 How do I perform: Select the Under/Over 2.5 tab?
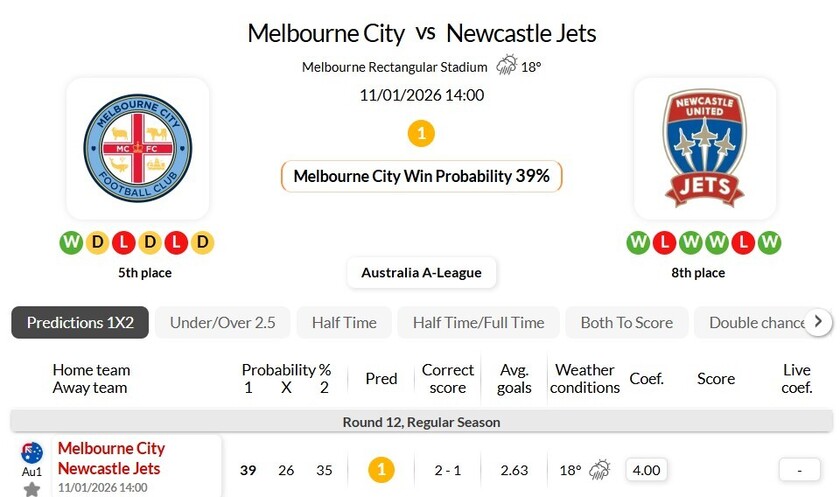[222, 323]
